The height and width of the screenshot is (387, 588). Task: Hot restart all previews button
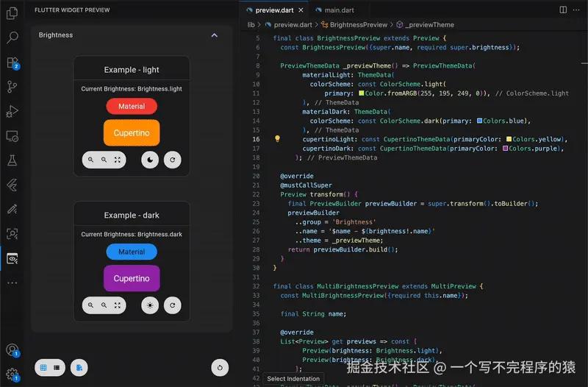point(220,367)
